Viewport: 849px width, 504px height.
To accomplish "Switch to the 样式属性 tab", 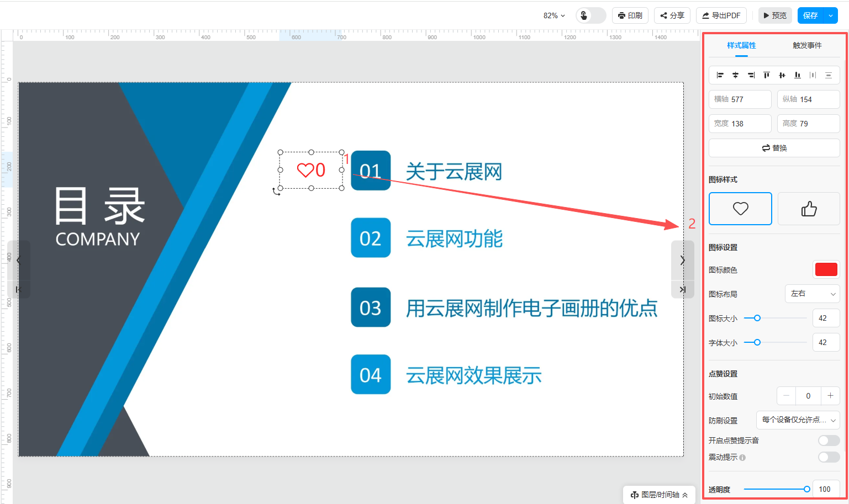I will [741, 45].
